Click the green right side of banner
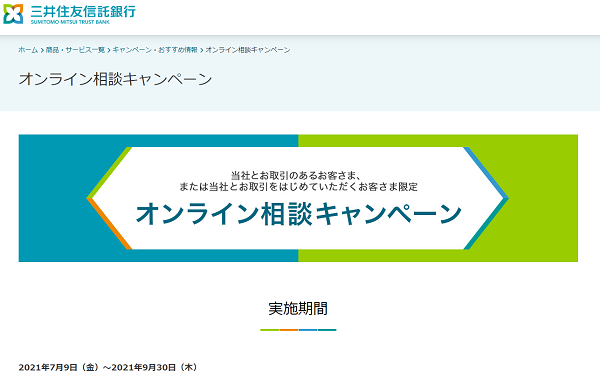Screen dimensions: 600x383 (543, 198)
